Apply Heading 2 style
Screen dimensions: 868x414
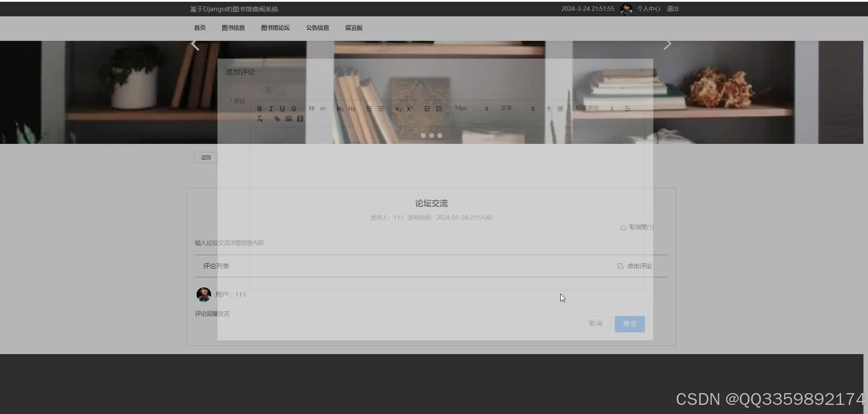[x=352, y=108]
